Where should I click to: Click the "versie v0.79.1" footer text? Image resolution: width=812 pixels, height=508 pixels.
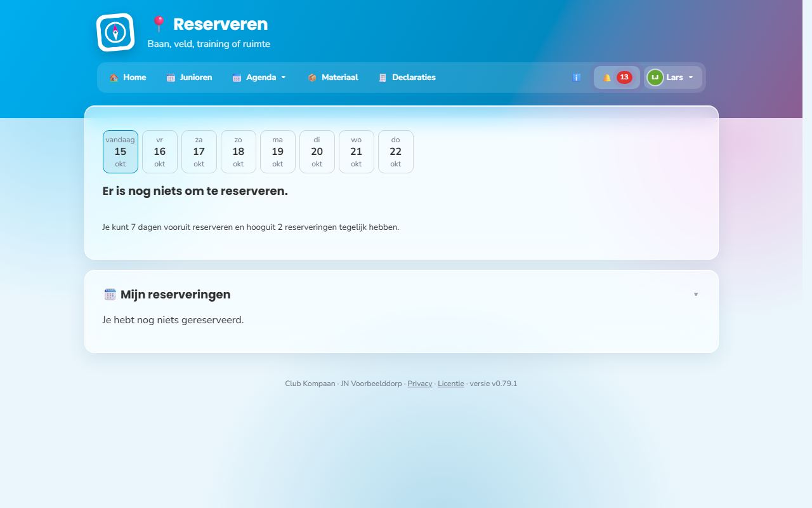494,384
